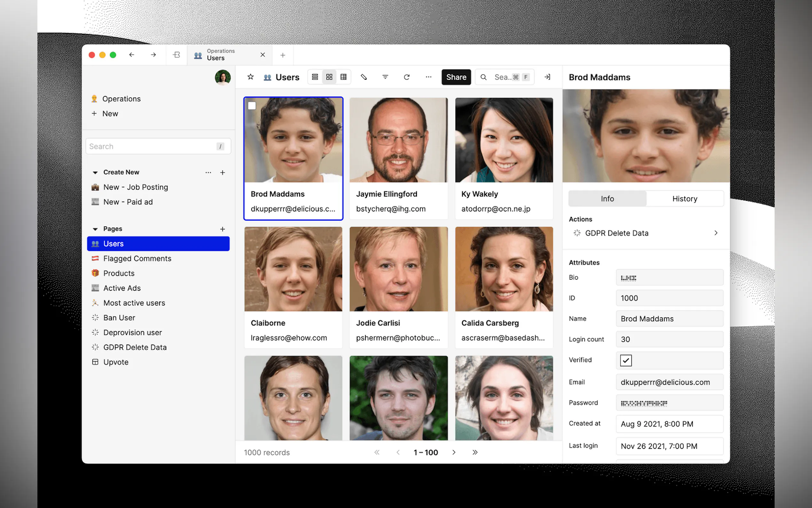Collapse the right detail panel
Viewport: 812px width, 508px height.
547,77
